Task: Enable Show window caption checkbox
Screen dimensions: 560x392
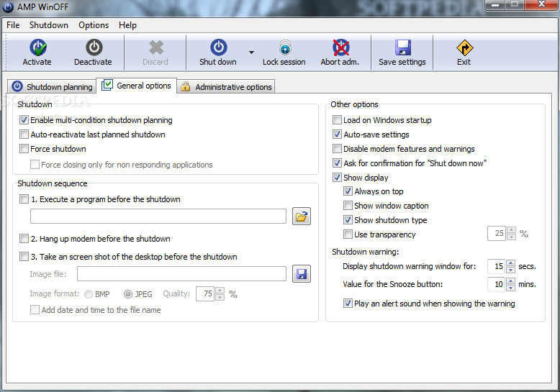Action: click(x=348, y=205)
